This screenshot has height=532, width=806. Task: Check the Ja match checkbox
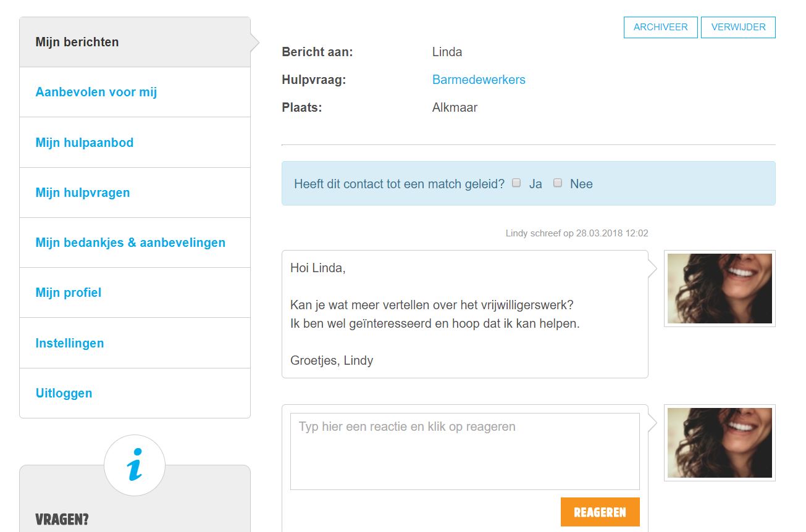pos(516,183)
